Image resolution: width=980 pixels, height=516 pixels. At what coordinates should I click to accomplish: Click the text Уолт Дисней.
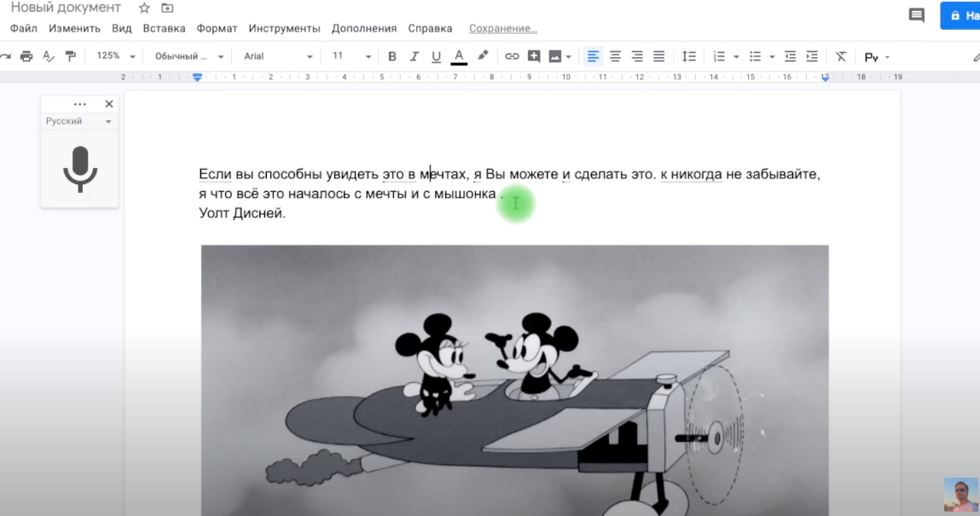[242, 213]
